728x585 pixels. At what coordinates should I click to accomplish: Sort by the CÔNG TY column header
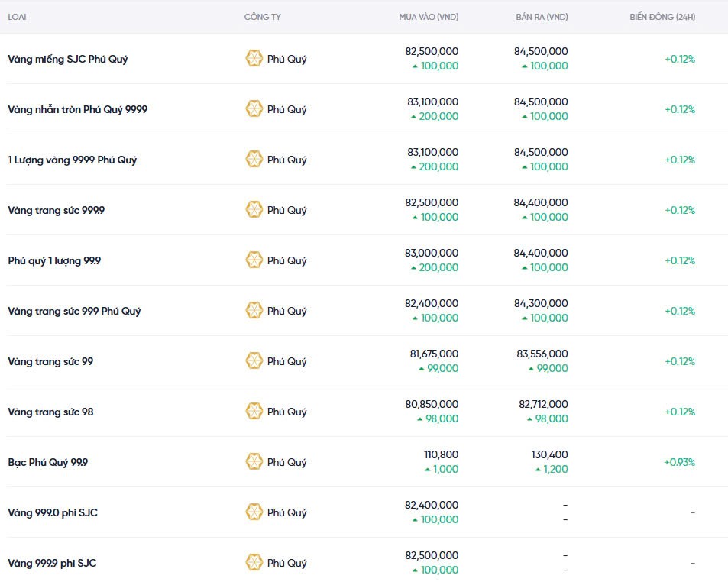[262, 17]
